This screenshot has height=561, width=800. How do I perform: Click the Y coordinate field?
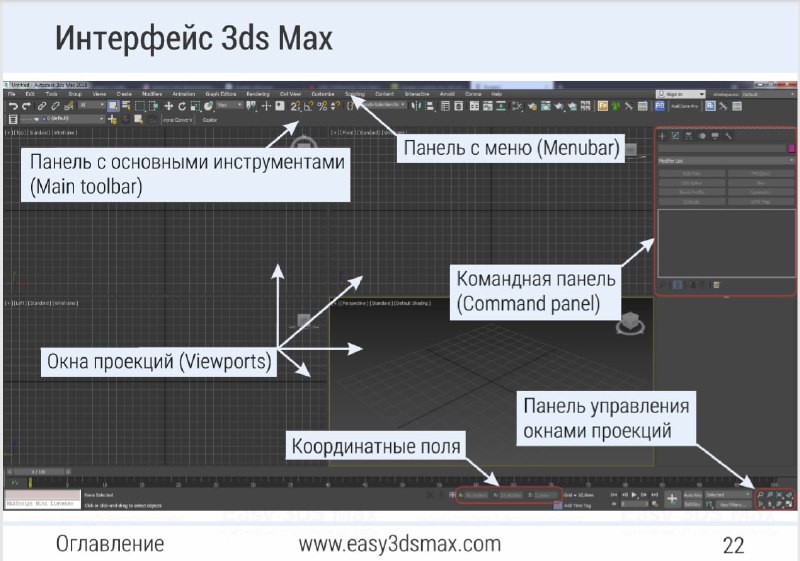tap(511, 495)
